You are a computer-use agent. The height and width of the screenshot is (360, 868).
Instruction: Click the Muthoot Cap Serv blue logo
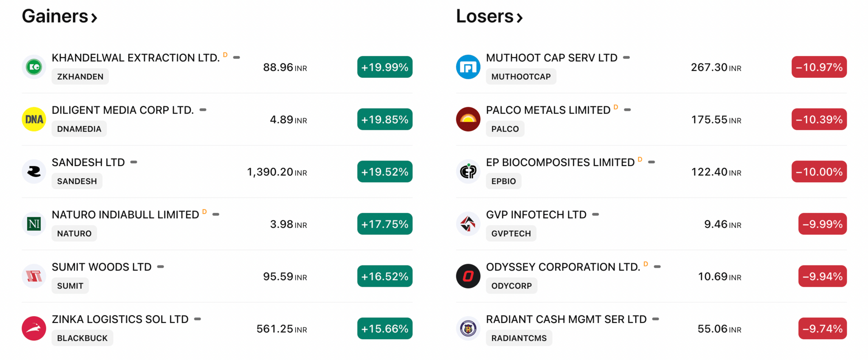point(468,67)
